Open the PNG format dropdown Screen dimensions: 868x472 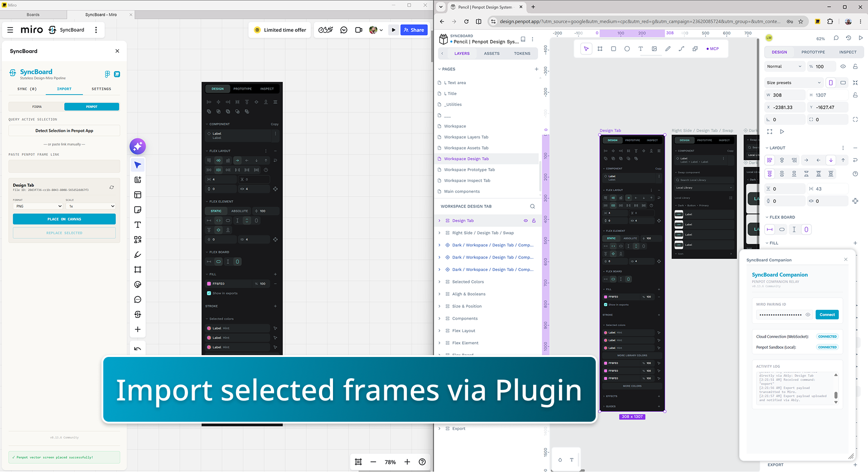click(38, 206)
